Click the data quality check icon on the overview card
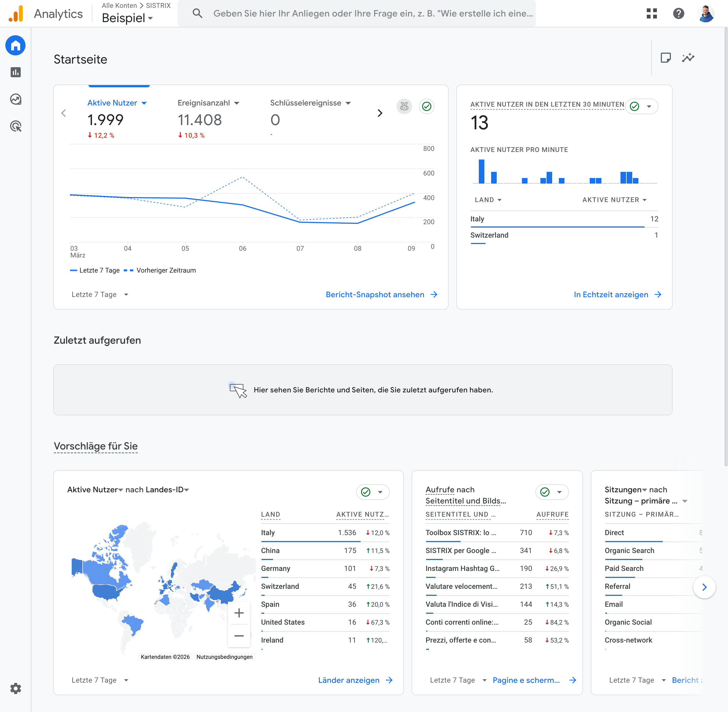 tap(426, 107)
